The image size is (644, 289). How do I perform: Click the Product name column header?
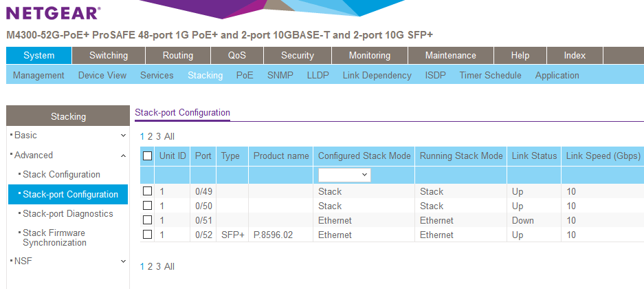[281, 156]
